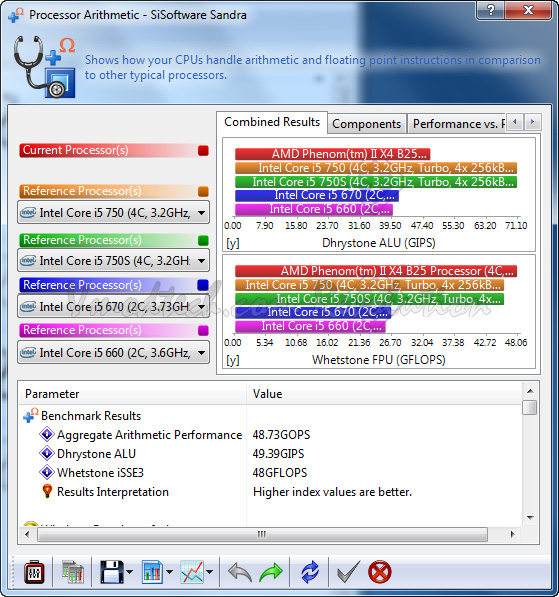Open the Intel Core i5 660 dropdown
The height and width of the screenshot is (597, 559).
point(113,352)
